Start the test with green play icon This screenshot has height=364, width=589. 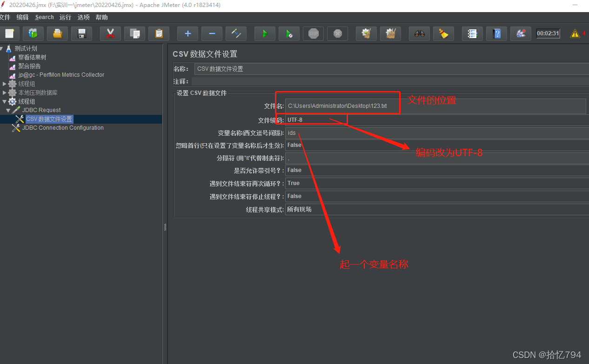(265, 33)
